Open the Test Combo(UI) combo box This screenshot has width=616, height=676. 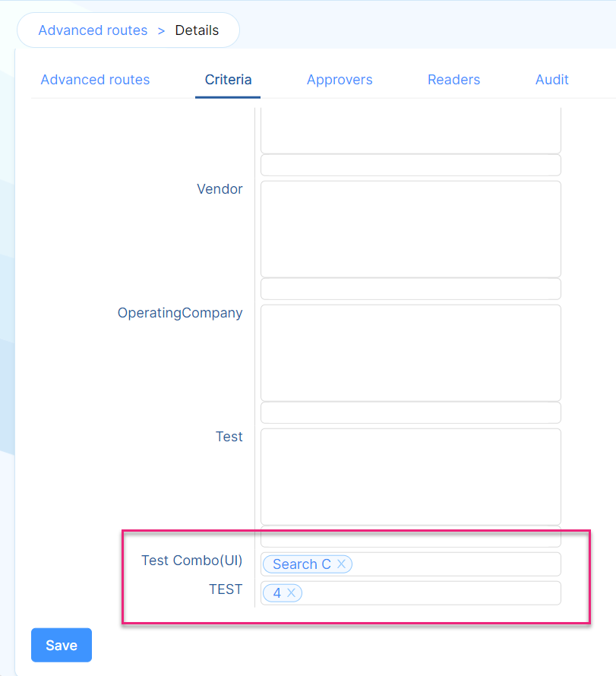point(456,564)
